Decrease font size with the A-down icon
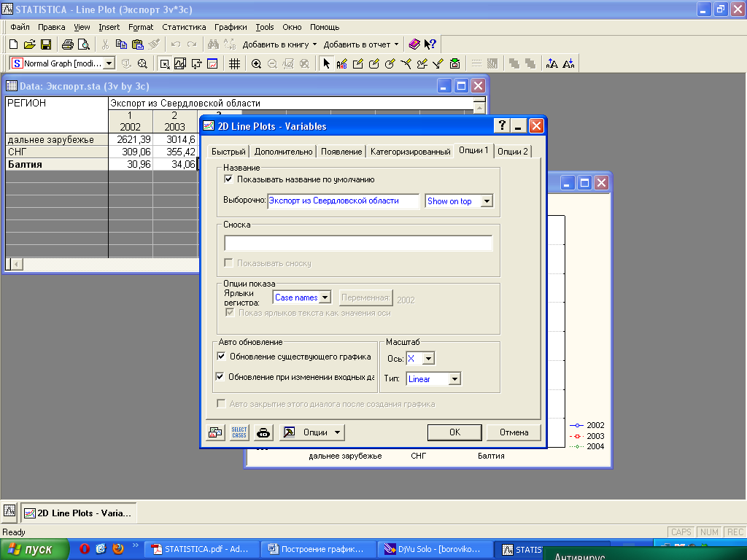The image size is (747, 560). pos(568,63)
